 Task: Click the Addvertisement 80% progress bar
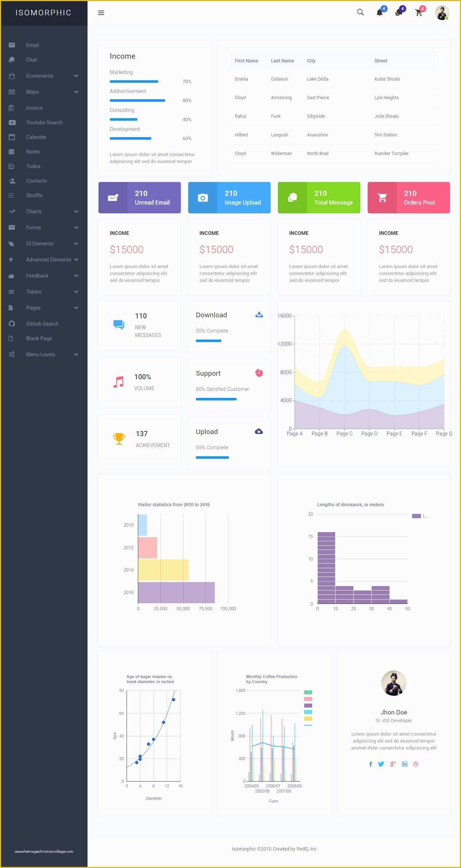[x=137, y=101]
